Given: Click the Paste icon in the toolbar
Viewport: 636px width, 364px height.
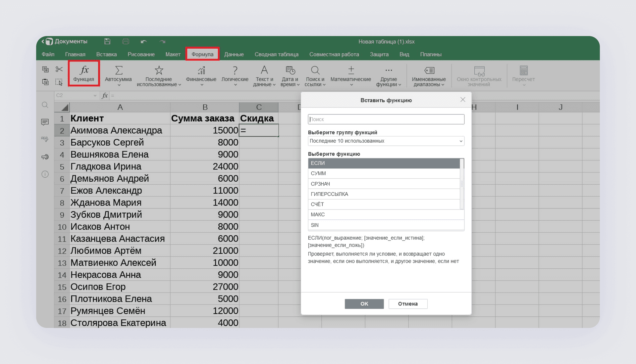Looking at the screenshot, I should click(45, 82).
